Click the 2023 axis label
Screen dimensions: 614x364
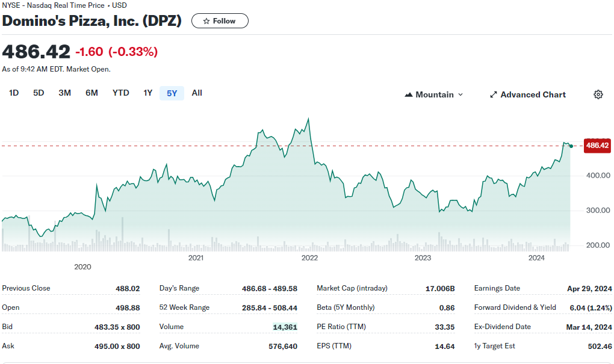pyautogui.click(x=423, y=258)
